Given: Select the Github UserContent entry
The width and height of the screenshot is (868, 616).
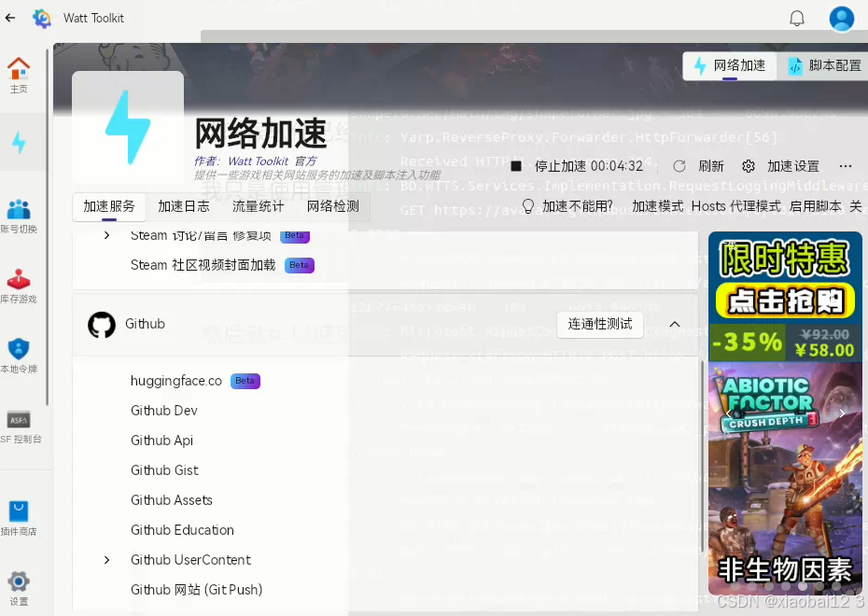Looking at the screenshot, I should (x=190, y=560).
